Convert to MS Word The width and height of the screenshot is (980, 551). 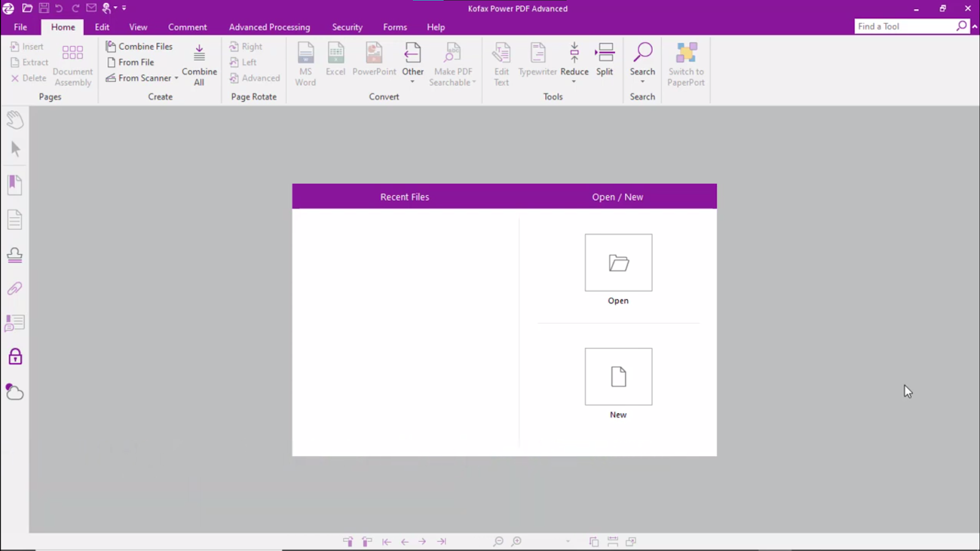coord(306,64)
